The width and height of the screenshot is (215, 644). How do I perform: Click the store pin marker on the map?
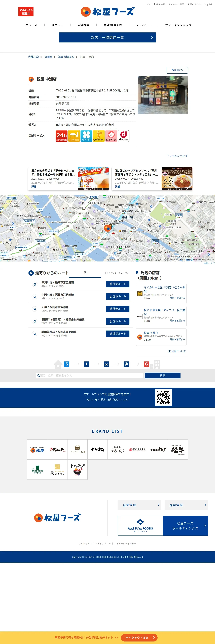point(108,228)
